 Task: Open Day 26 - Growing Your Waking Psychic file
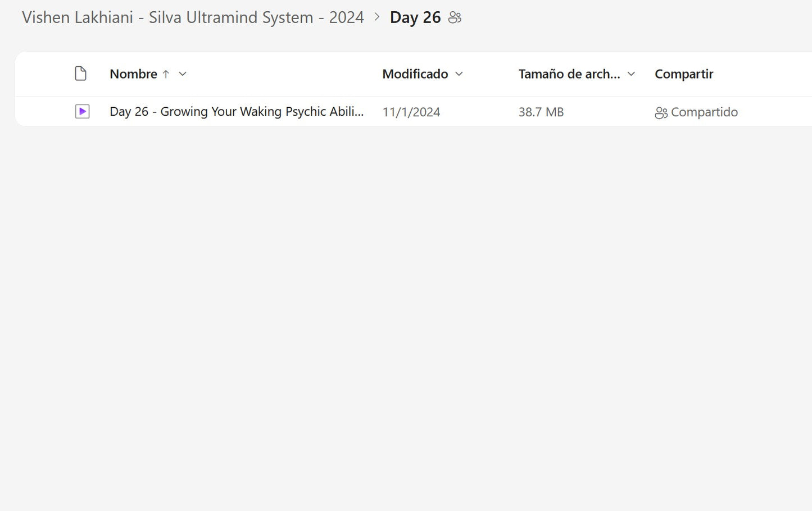(x=236, y=112)
